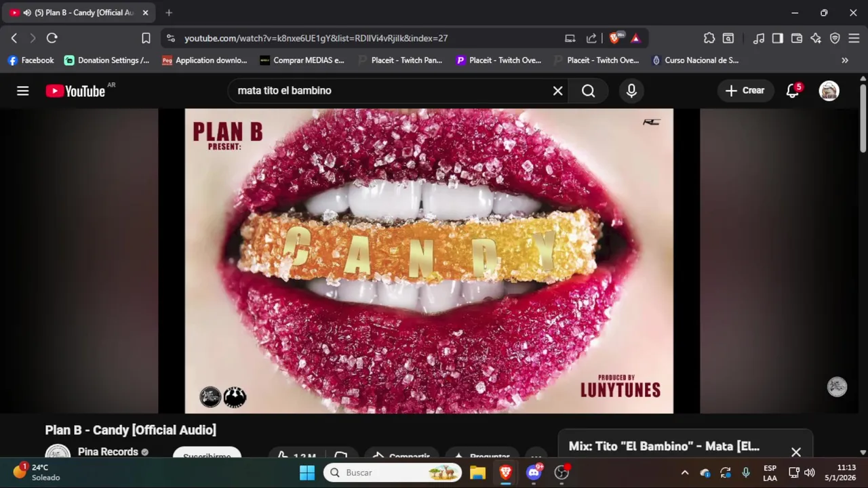Screen dimensions: 868x488
Task: Go forward in the browser
Action: coord(33,39)
